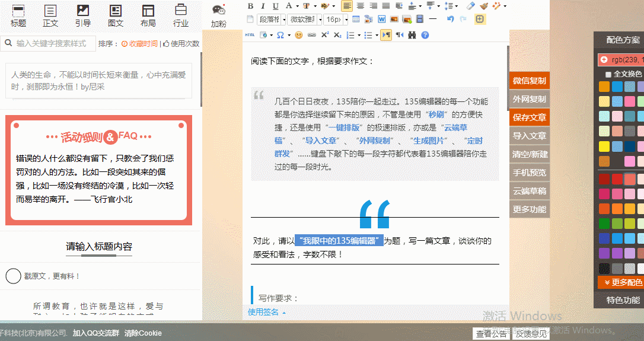Center align the text
The width and height of the screenshot is (644, 341).
pos(360,6)
